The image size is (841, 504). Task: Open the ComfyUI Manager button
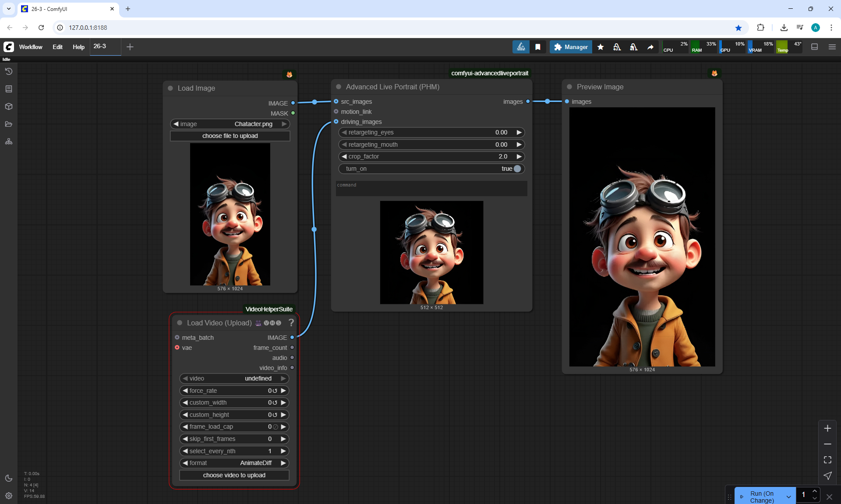(x=571, y=47)
